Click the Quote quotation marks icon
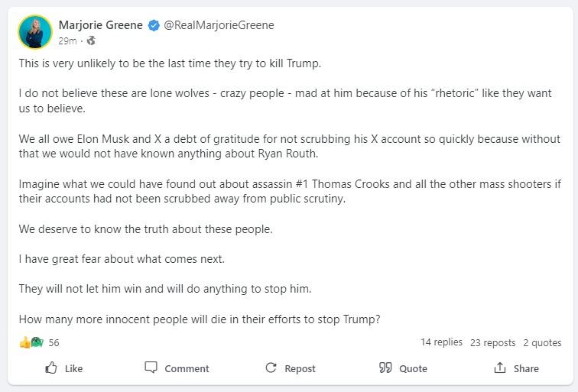This screenshot has height=392, width=578. [x=385, y=368]
